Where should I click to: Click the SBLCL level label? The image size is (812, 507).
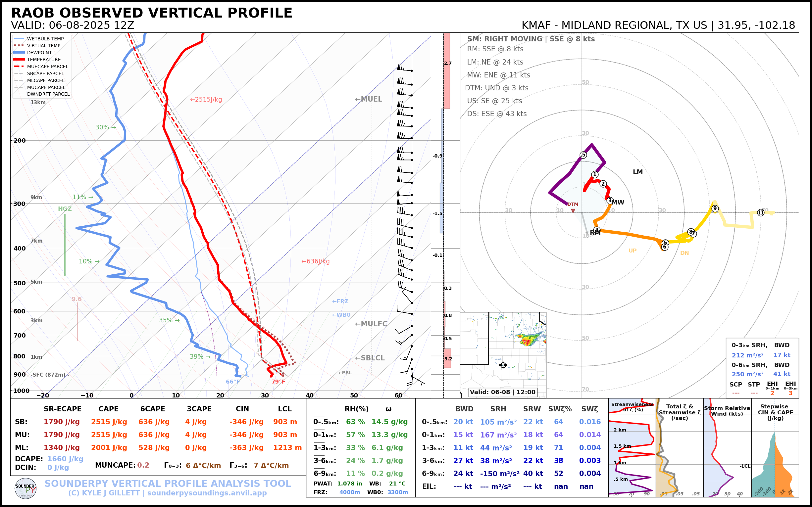pyautogui.click(x=370, y=358)
